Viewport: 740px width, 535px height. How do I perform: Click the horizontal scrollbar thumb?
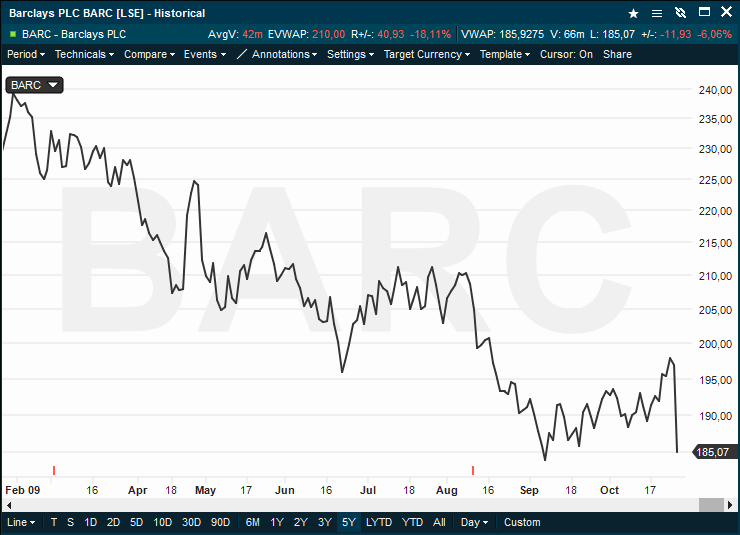point(711,505)
